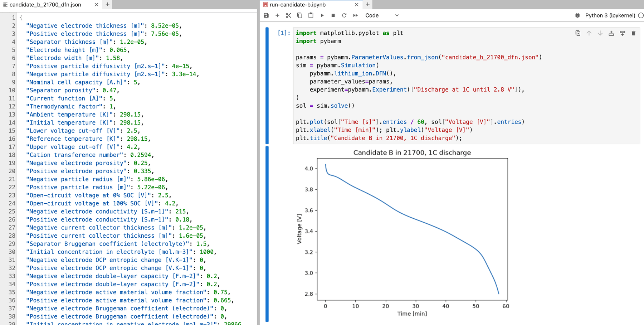Open new launcher tab in left panel
Screen dimensions: 644x325
(x=107, y=4)
